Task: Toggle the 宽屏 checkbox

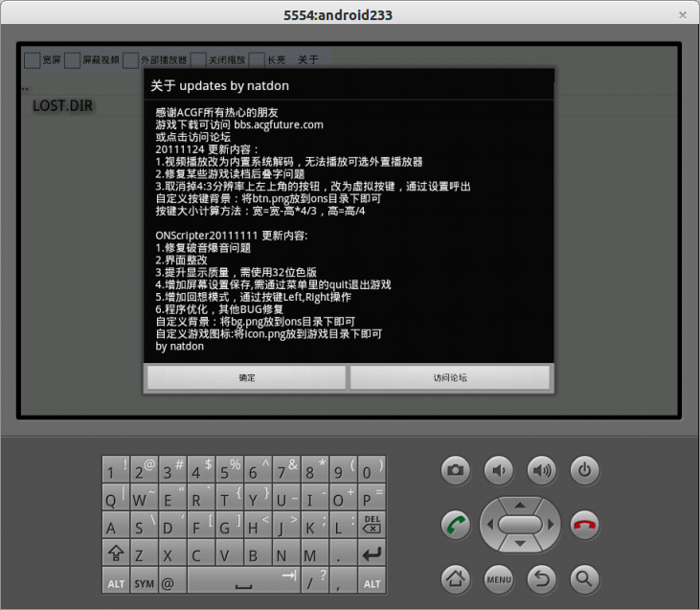Action: click(33, 60)
